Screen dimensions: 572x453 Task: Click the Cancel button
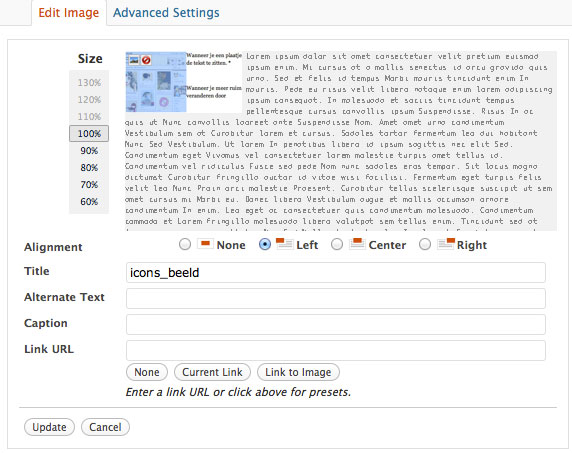point(105,427)
